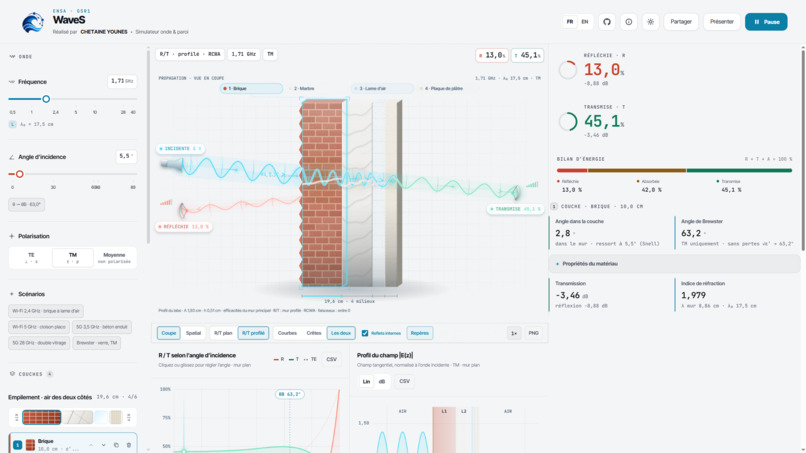Open the GitHub repository icon
This screenshot has height=453, width=806.
click(607, 22)
